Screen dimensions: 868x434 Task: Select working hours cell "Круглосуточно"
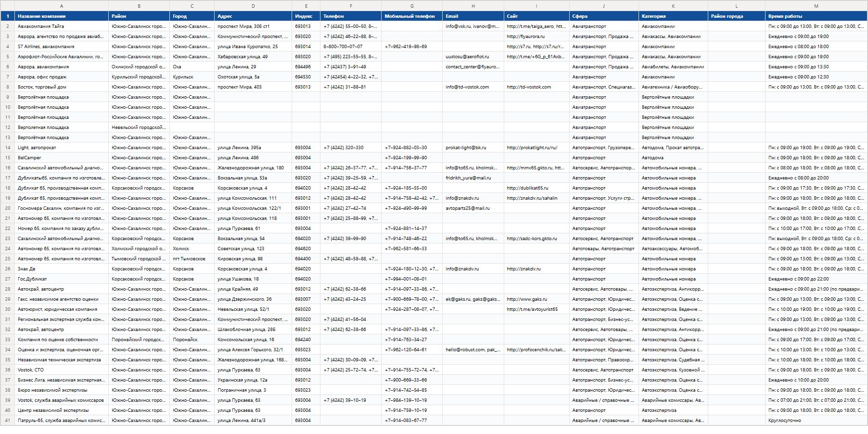(x=816, y=421)
